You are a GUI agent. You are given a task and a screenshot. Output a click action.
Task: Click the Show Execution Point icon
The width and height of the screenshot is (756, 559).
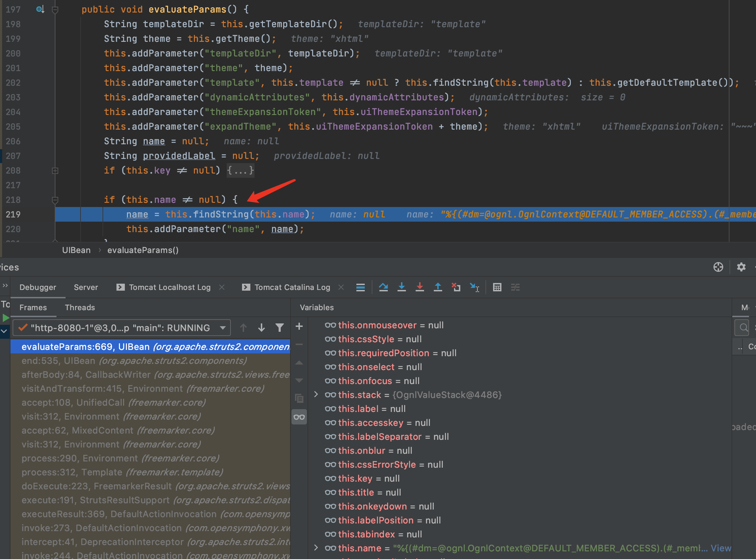tap(360, 287)
